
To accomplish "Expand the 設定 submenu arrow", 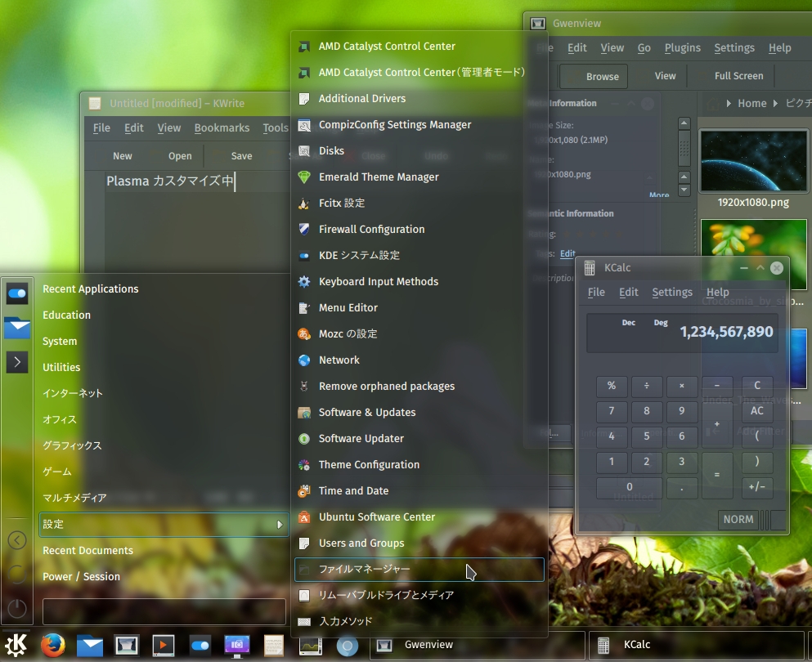I will point(279,525).
